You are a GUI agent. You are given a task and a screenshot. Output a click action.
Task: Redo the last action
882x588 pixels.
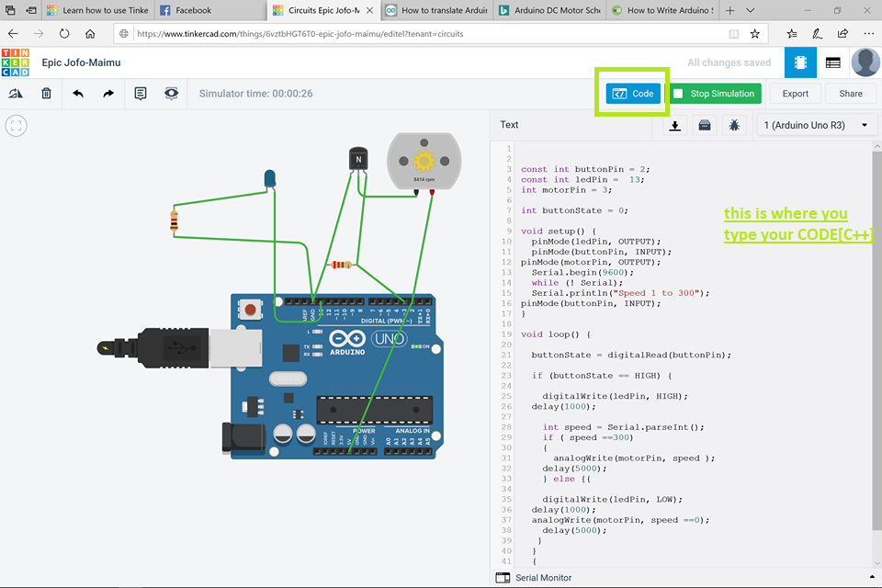pyautogui.click(x=108, y=94)
